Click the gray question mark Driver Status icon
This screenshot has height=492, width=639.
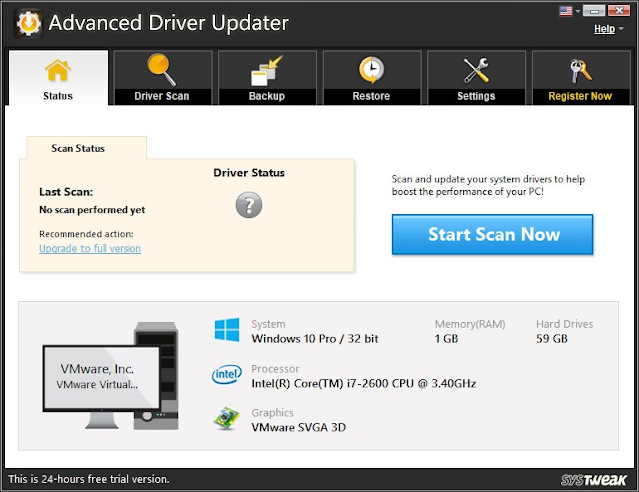(249, 205)
